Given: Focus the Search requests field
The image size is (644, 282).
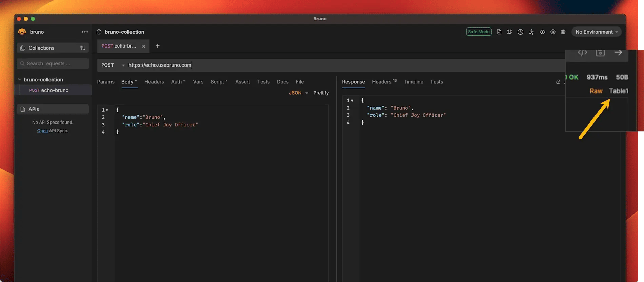Looking at the screenshot, I should tap(53, 63).
